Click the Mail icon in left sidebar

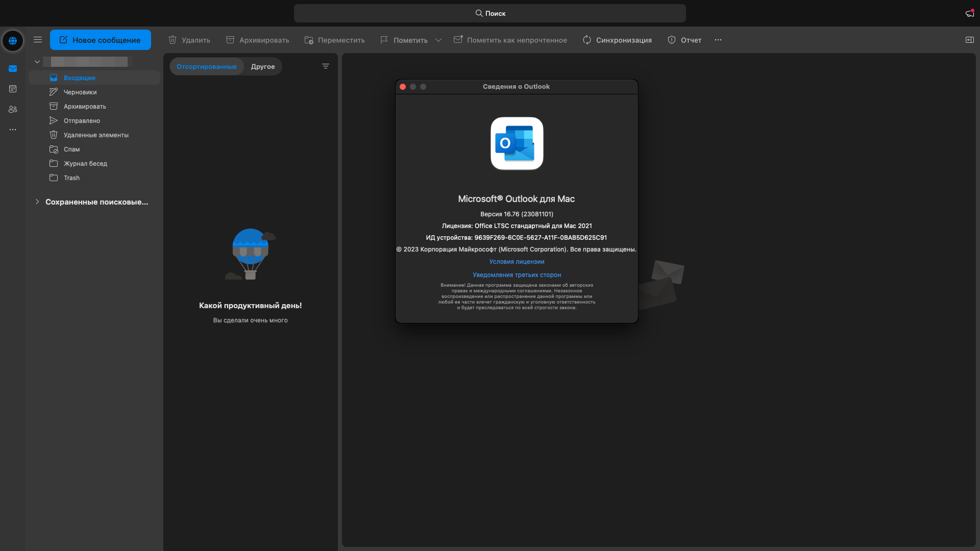pos(13,69)
